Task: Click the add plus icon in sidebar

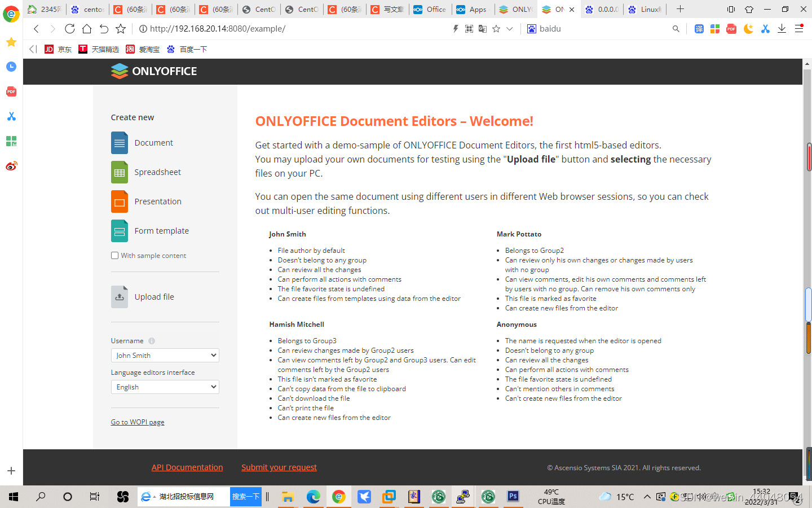Action: [x=11, y=471]
